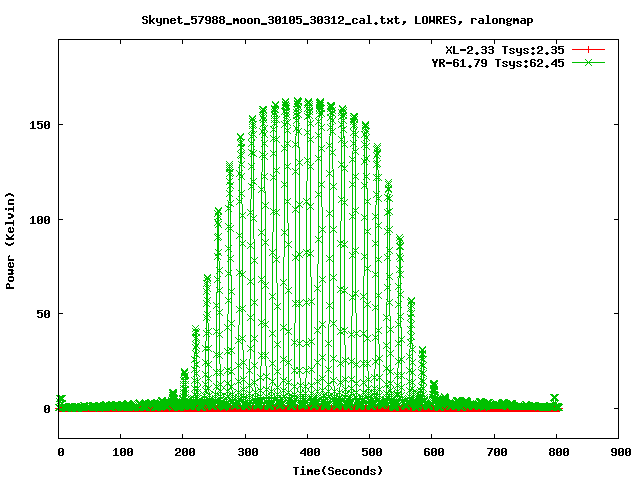Click the x-axis tick label 200
The width and height of the screenshot is (640, 480).
coord(184,452)
